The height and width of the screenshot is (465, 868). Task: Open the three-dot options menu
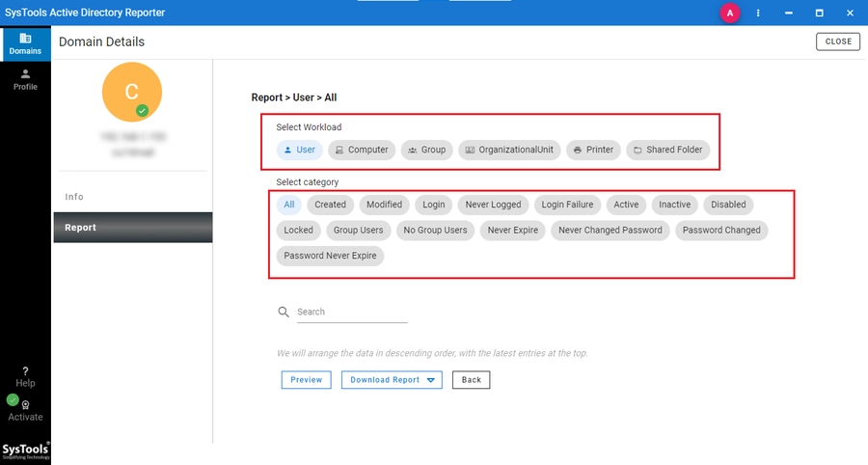point(758,13)
